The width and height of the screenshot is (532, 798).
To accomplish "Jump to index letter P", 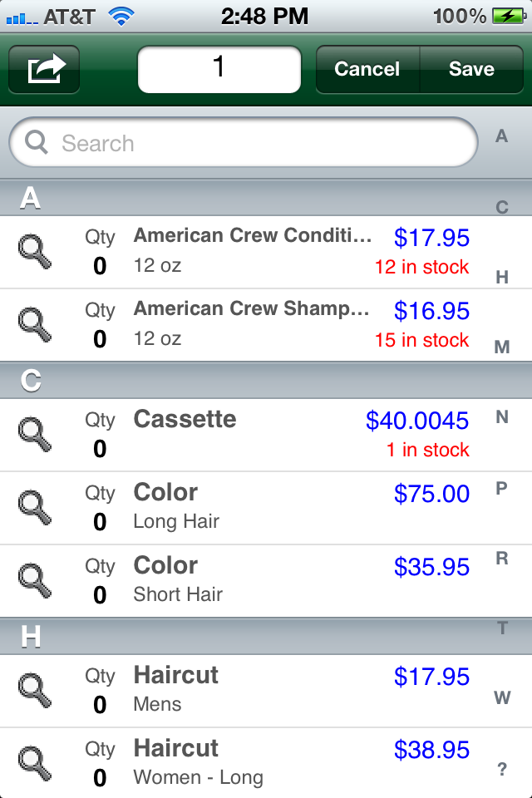I will coord(502,488).
